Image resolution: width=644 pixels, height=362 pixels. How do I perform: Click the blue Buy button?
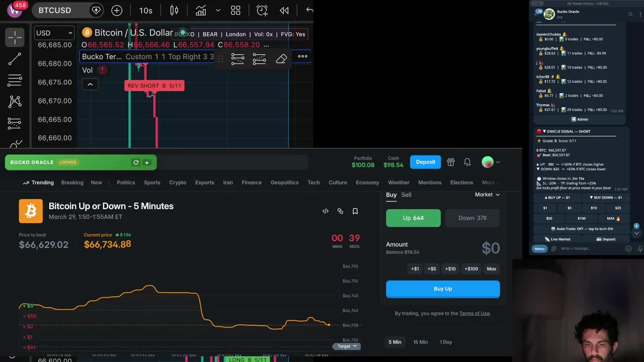(x=443, y=289)
